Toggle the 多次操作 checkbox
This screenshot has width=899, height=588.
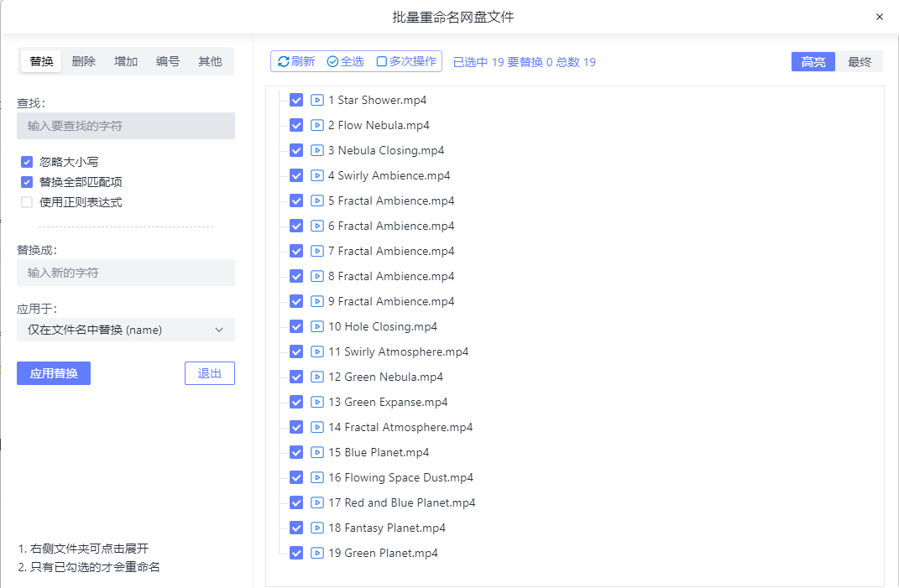click(x=382, y=61)
